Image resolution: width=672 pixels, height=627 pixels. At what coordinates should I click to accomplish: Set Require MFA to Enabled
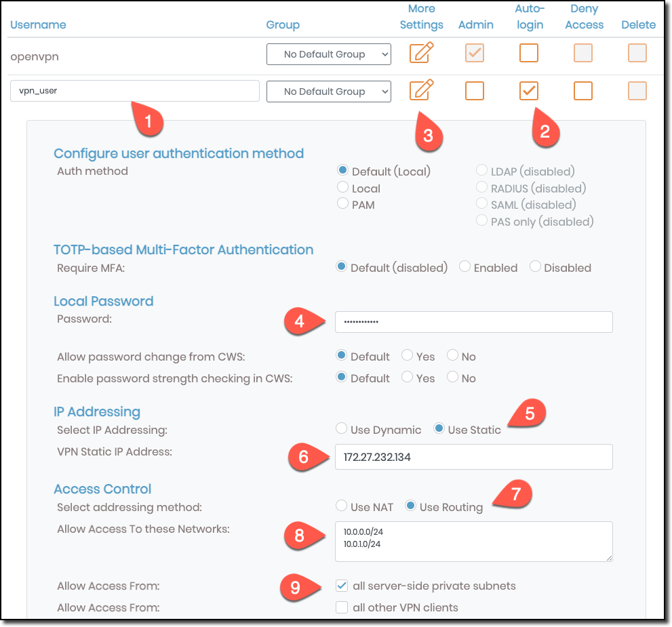click(x=465, y=266)
